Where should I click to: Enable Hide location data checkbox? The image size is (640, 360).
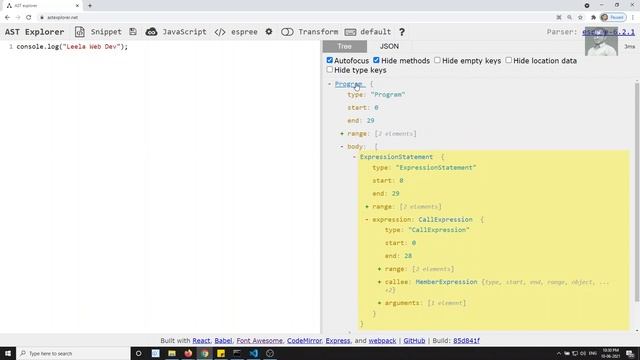(509, 60)
